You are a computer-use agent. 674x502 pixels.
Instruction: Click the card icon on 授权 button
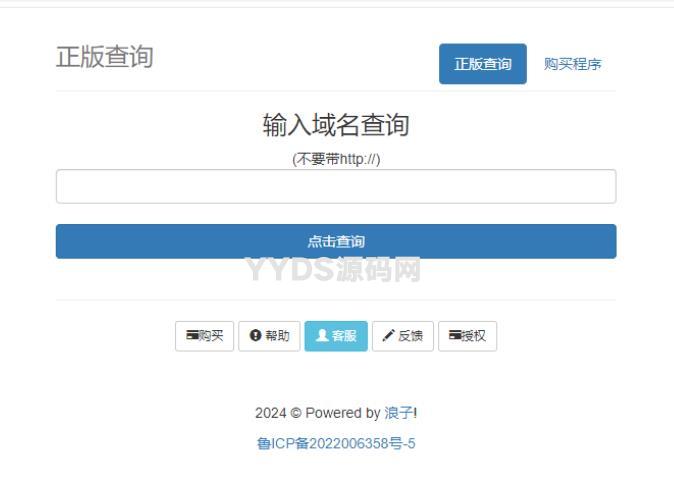455,336
